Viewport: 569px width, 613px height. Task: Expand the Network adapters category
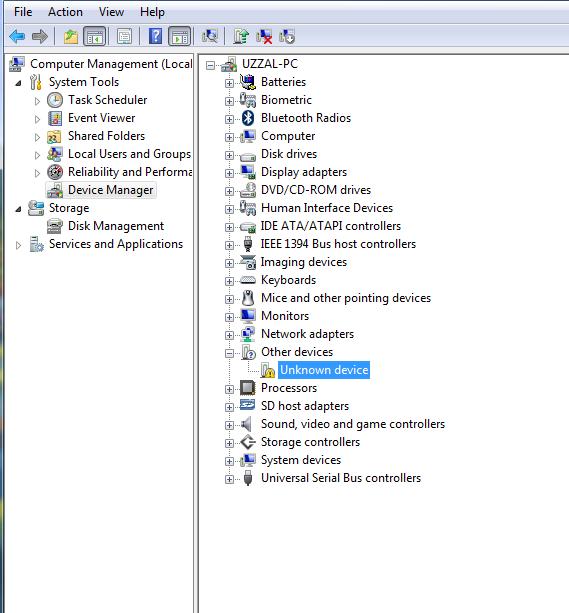click(x=230, y=335)
